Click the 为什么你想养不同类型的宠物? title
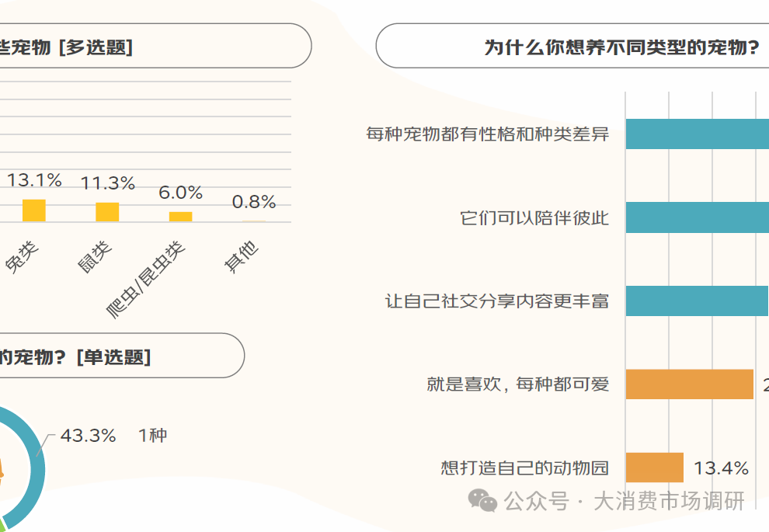The image size is (769, 532). click(621, 47)
